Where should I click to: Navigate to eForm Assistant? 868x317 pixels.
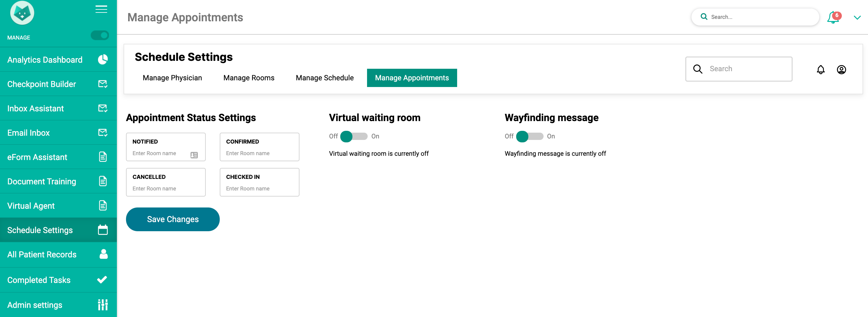click(58, 157)
